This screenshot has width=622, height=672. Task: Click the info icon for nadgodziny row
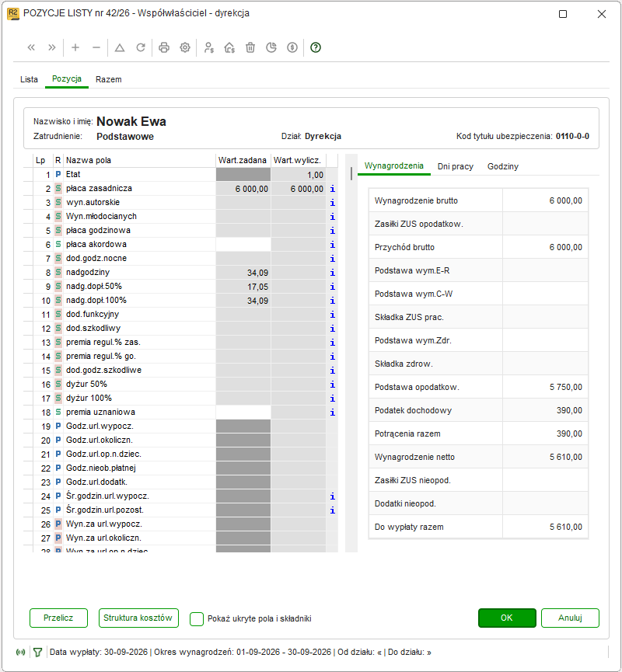pos(333,273)
